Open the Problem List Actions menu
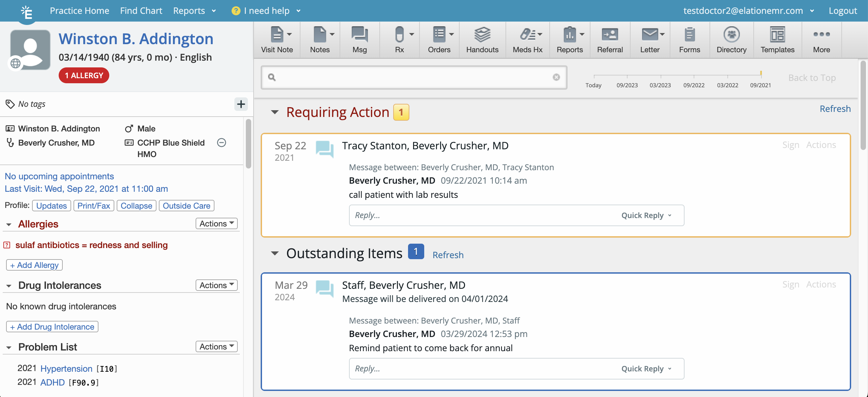 [x=216, y=346]
